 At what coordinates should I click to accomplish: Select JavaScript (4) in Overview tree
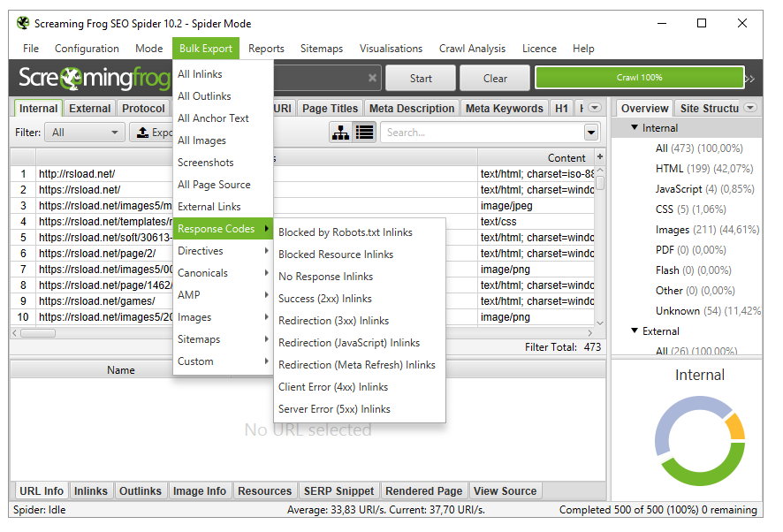coord(704,189)
